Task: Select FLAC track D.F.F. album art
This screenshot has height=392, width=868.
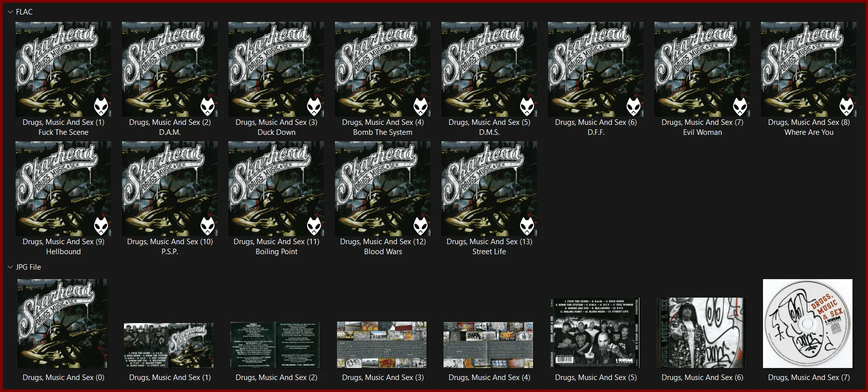Action: pos(596,69)
